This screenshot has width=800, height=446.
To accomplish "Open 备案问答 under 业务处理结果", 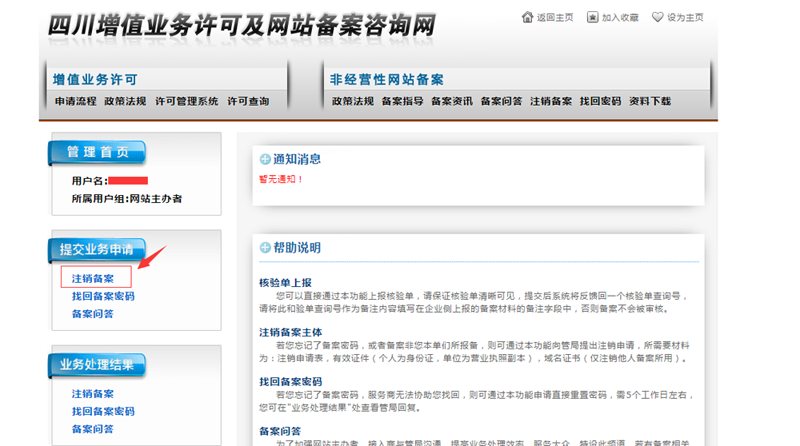I will click(x=93, y=429).
